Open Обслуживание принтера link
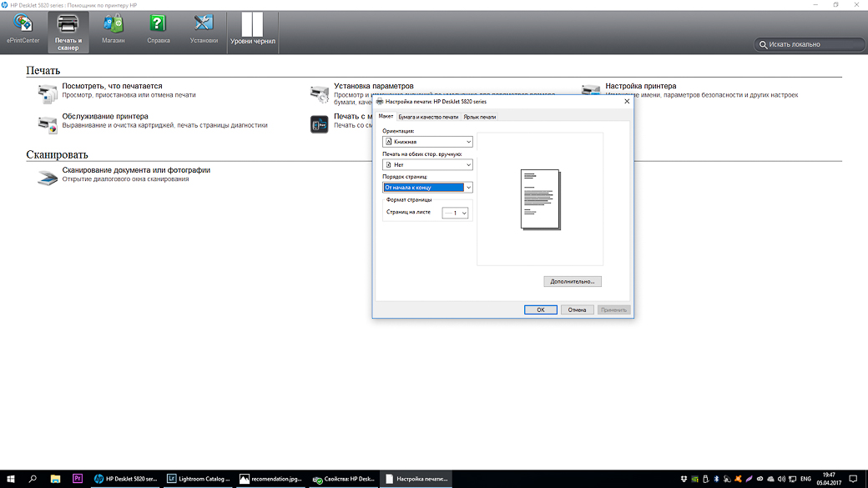The width and height of the screenshot is (868, 488). pos(105,117)
